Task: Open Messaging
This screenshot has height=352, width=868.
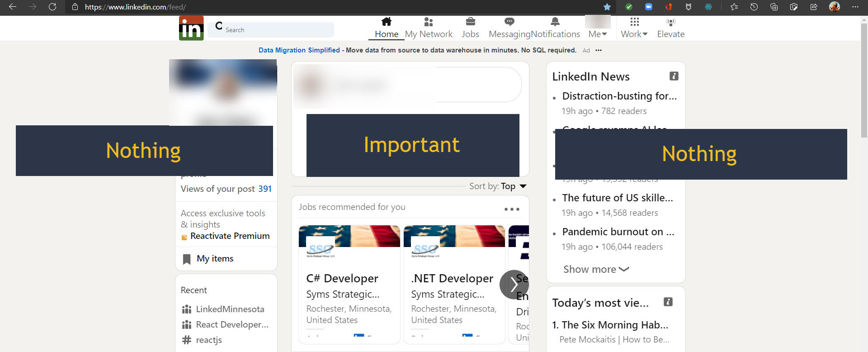Action: pos(509,28)
